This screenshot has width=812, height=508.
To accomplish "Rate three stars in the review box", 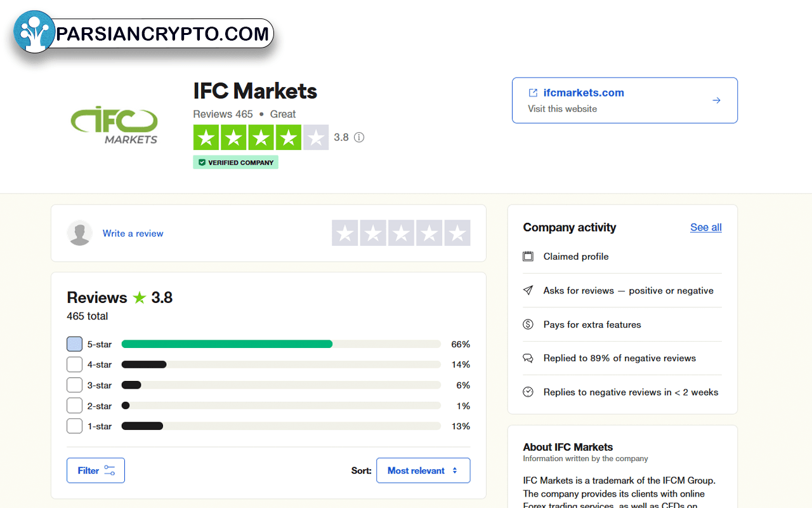I will 401,233.
